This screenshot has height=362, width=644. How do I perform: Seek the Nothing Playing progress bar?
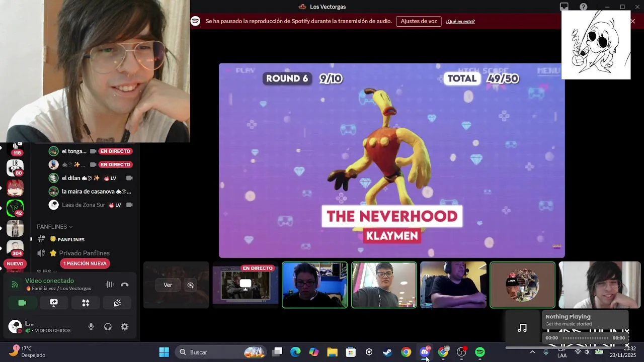point(585,338)
